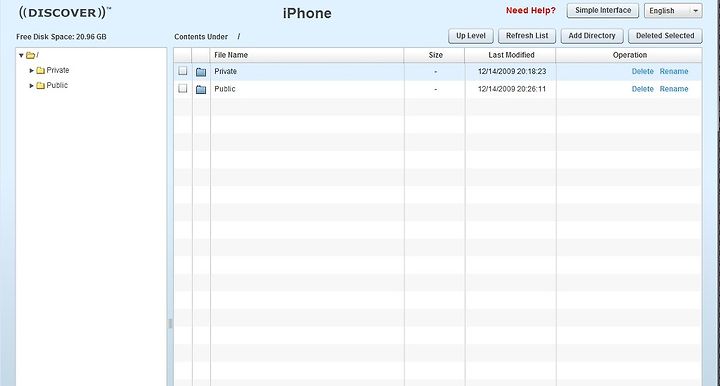Select Private label in the tree

[x=58, y=70]
